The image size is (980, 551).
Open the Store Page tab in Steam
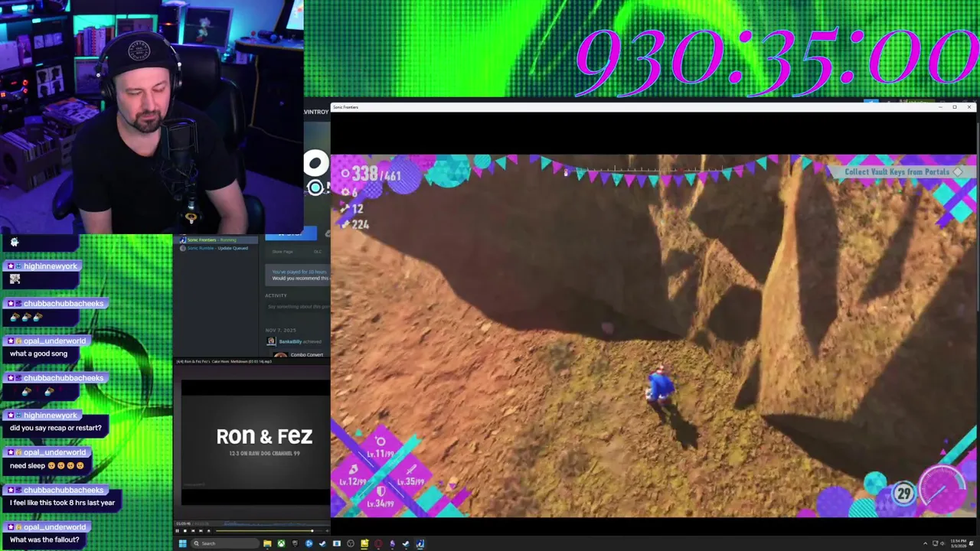pyautogui.click(x=283, y=252)
